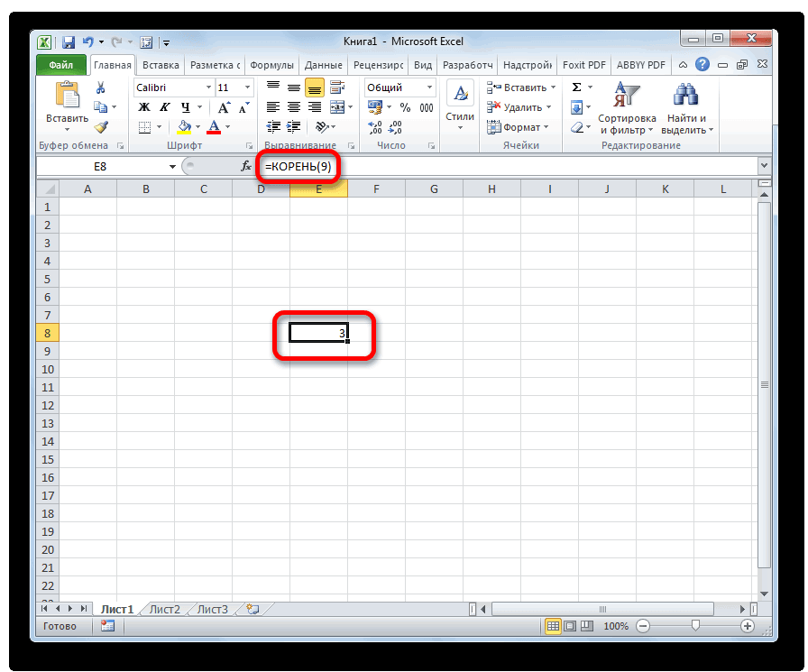
Task: Increase decimal places
Action: coord(375,127)
